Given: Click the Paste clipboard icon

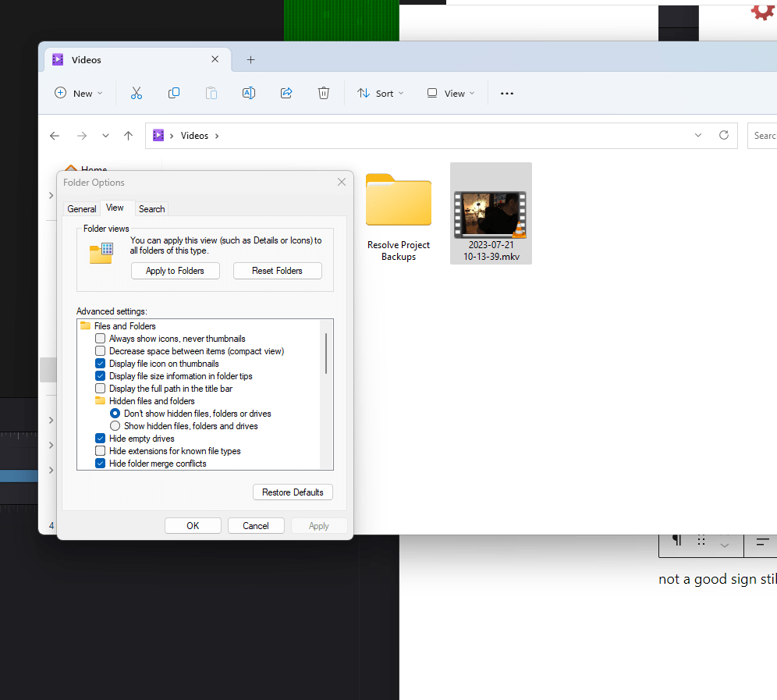Looking at the screenshot, I should 211,93.
